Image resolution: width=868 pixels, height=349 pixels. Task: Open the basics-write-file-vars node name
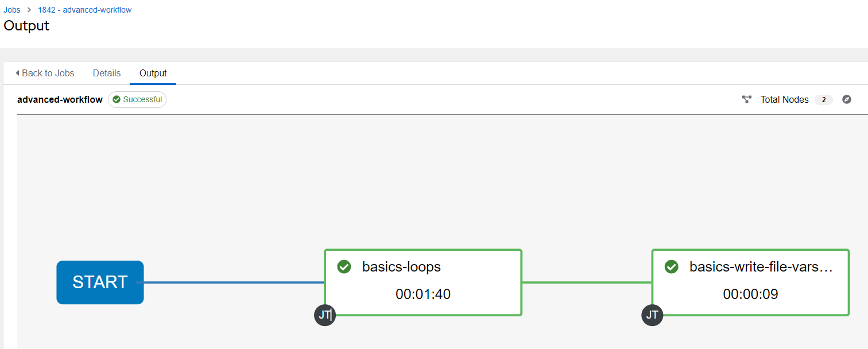[x=761, y=267]
